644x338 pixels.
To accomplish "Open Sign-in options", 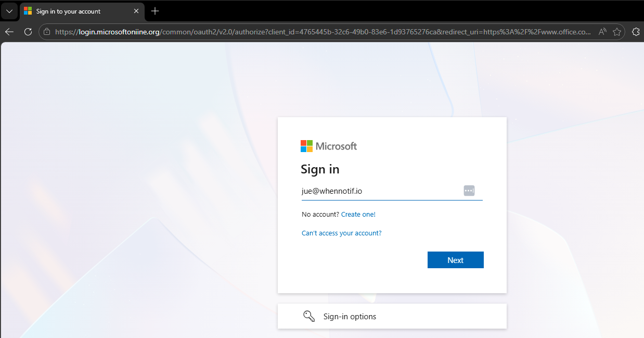I will (392, 316).
